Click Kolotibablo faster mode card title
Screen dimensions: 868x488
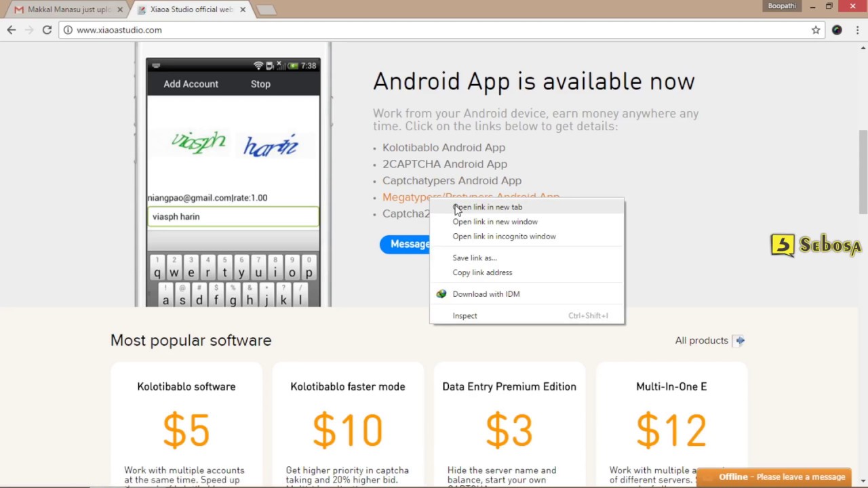click(x=348, y=387)
